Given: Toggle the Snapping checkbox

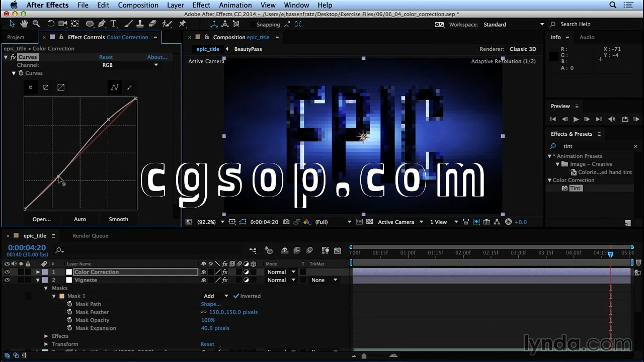Looking at the screenshot, I should pyautogui.click(x=252, y=25).
